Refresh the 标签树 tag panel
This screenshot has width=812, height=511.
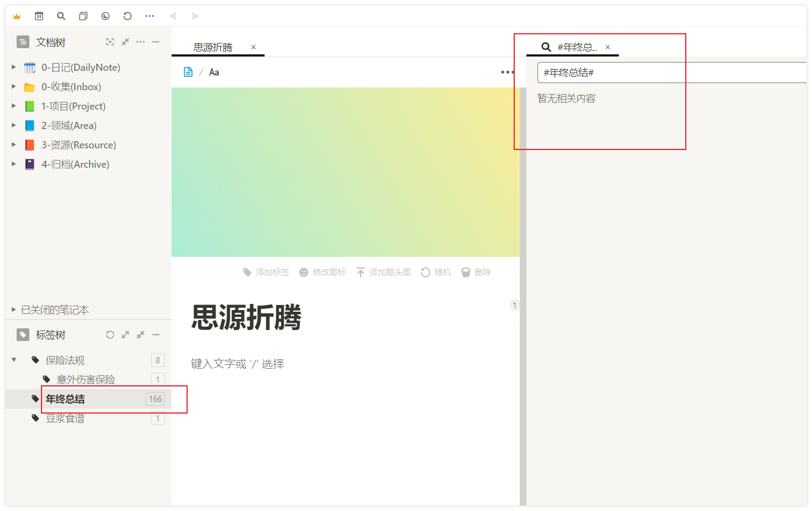click(110, 334)
